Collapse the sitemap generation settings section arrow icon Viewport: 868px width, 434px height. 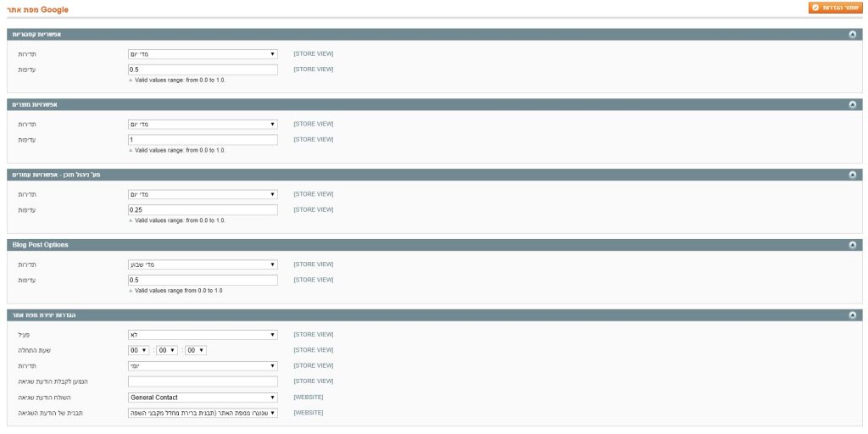[x=852, y=315]
